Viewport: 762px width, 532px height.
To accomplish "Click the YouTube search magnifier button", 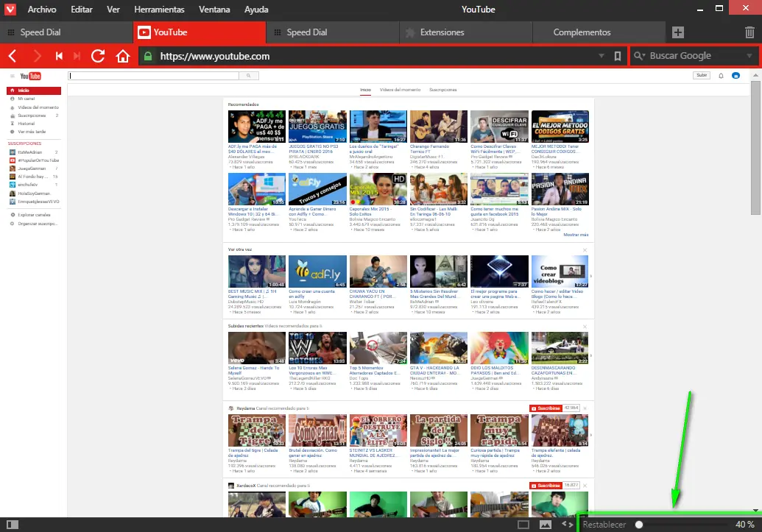I will (x=248, y=76).
